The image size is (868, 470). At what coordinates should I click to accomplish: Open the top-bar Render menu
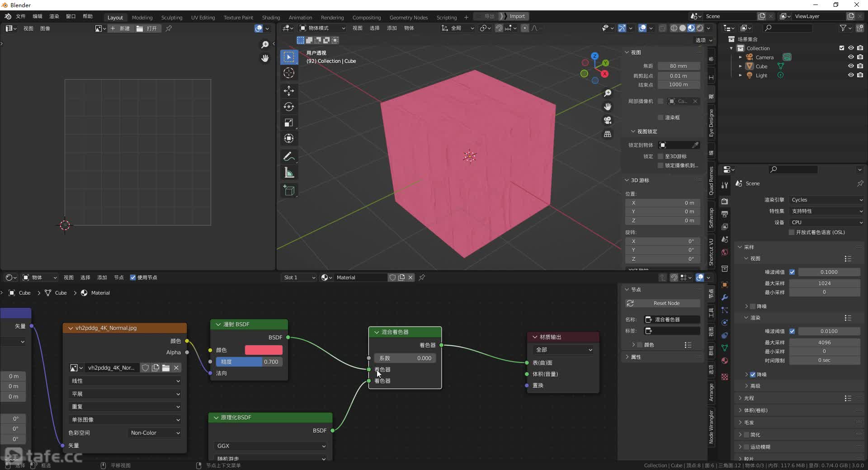54,16
